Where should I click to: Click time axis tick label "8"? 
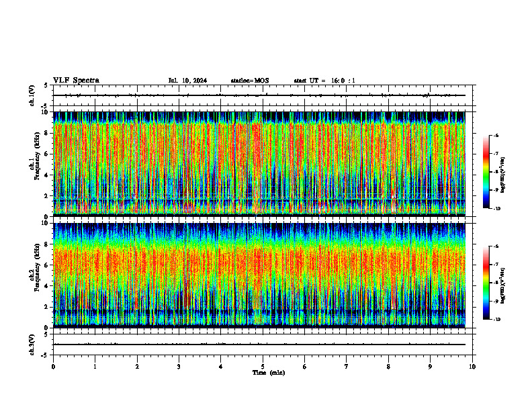pos(388,367)
